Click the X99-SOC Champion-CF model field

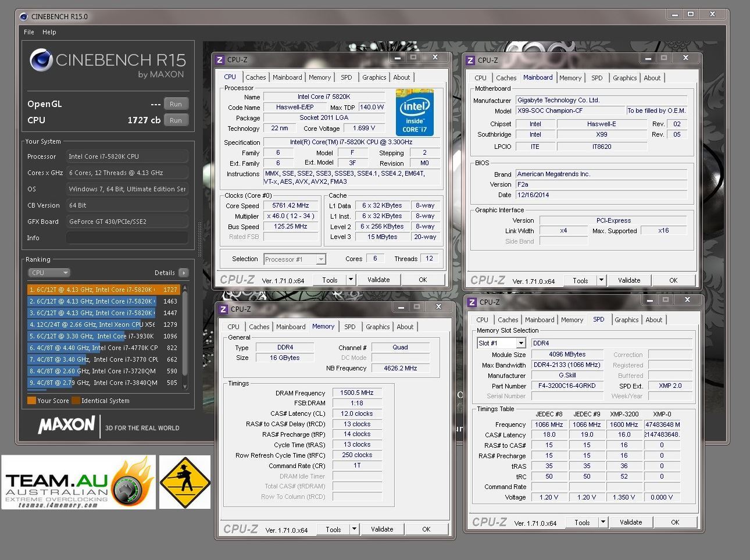pos(571,110)
